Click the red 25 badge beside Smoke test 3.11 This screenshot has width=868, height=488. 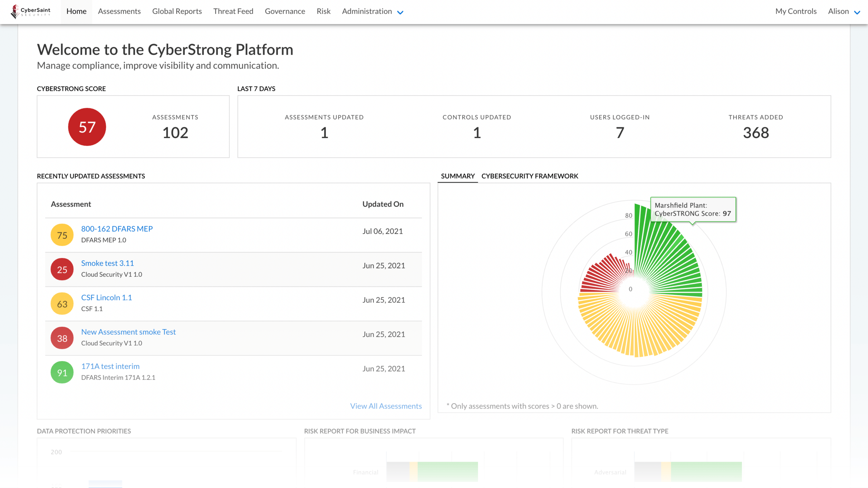pos(62,270)
